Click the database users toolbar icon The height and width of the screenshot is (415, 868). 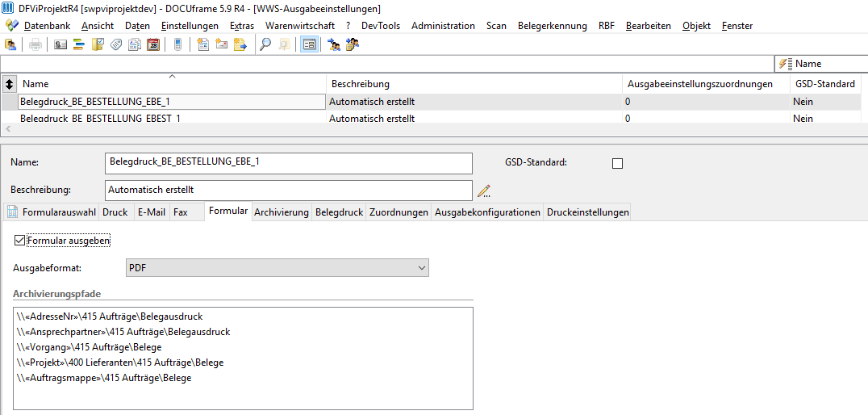10,45
